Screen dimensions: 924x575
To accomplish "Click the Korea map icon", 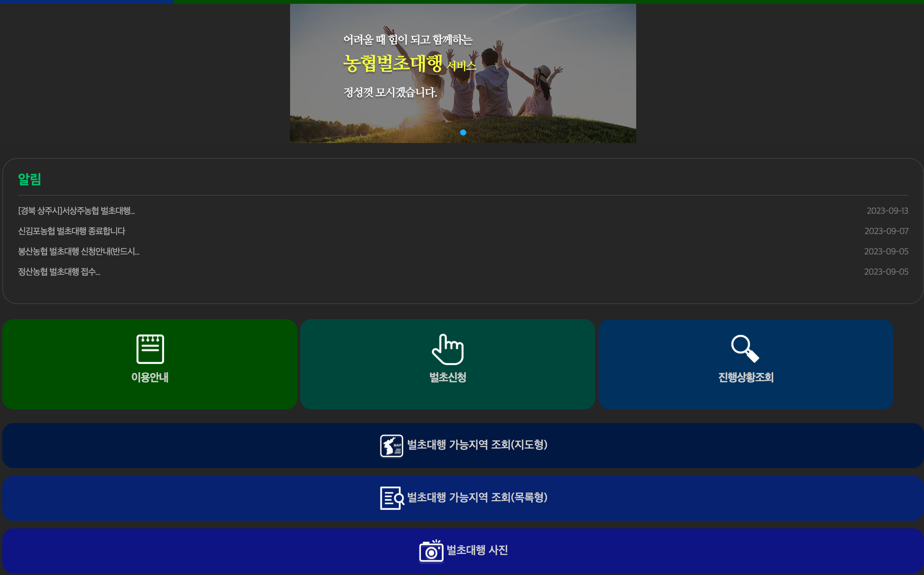I will 392,446.
